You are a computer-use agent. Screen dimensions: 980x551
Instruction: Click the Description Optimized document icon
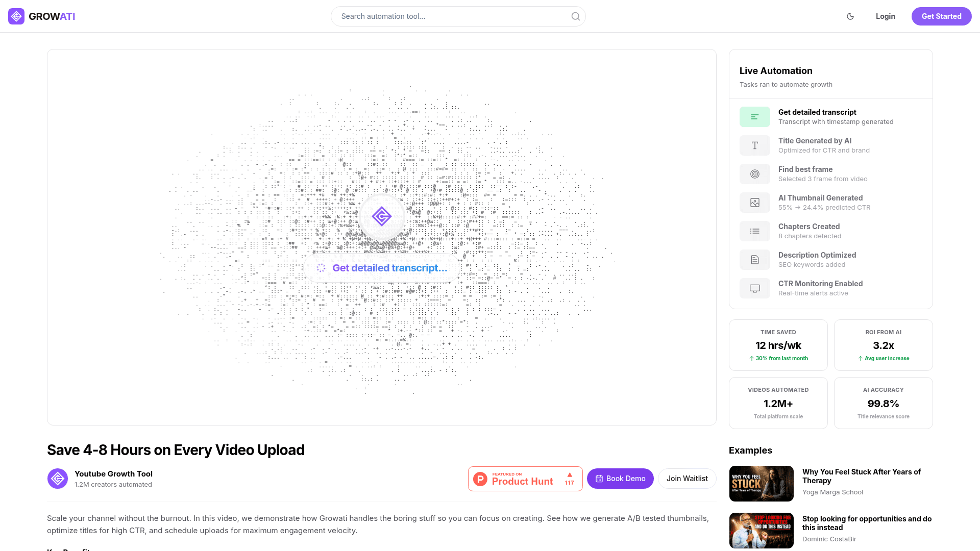(x=755, y=260)
